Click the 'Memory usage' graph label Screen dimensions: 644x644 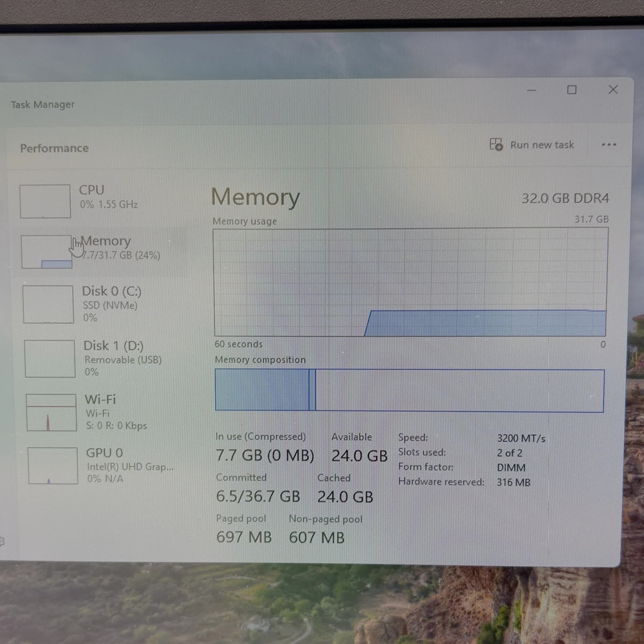[245, 221]
